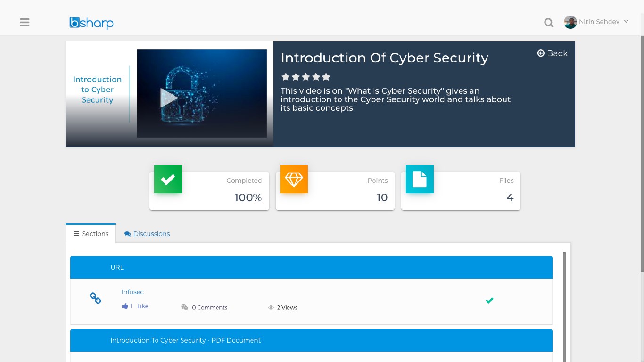
Task: Switch to the Discussions tab
Action: (147, 234)
